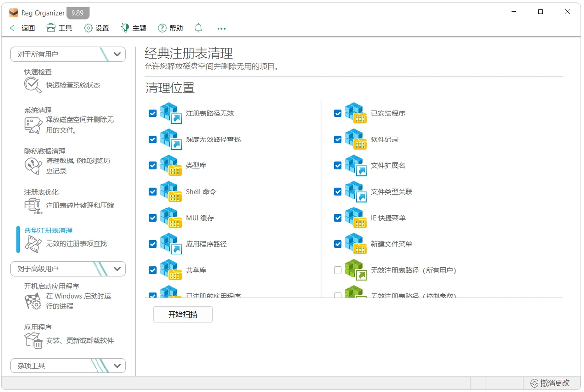
Task: Uncheck the 注册表路径无效 checkbox
Action: click(153, 114)
